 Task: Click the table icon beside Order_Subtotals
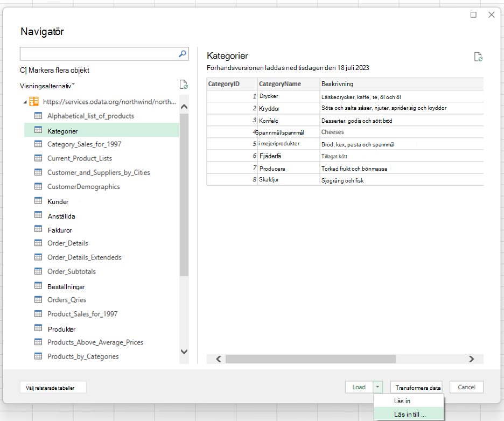38,271
